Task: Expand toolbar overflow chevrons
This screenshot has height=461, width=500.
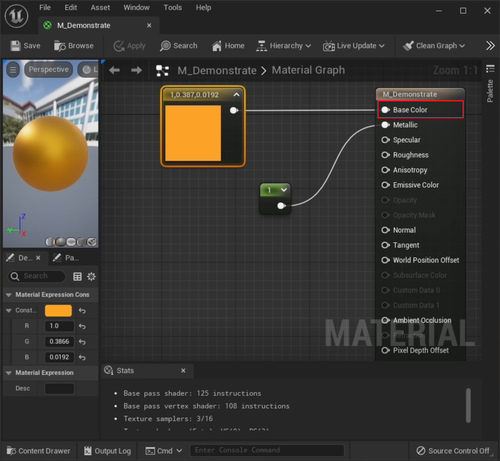Action: pyautogui.click(x=490, y=46)
